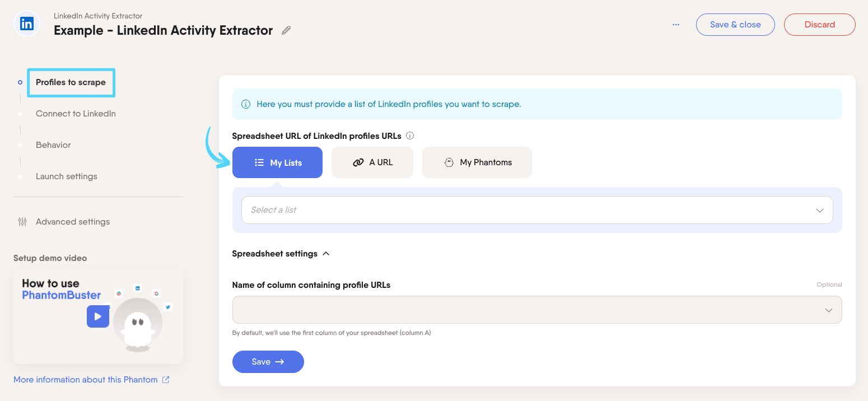Open the Launch settings step
The height and width of the screenshot is (401, 868).
pyautogui.click(x=66, y=176)
